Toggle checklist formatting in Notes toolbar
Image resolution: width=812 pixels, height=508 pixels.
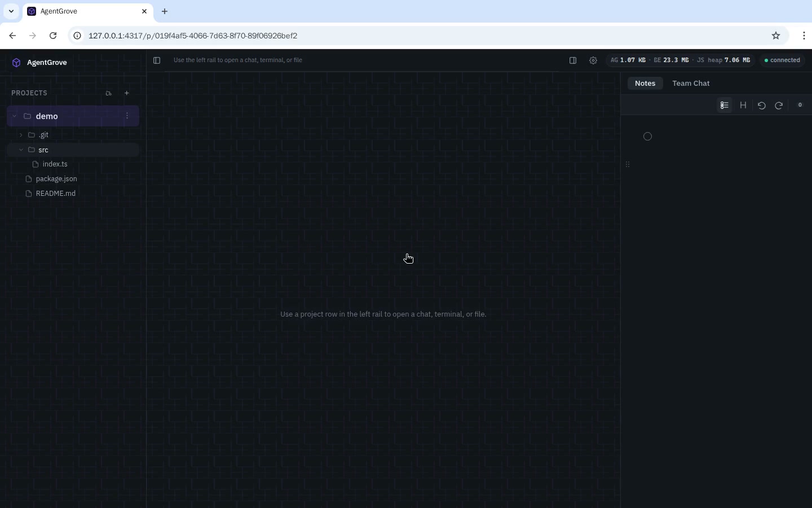pyautogui.click(x=725, y=106)
